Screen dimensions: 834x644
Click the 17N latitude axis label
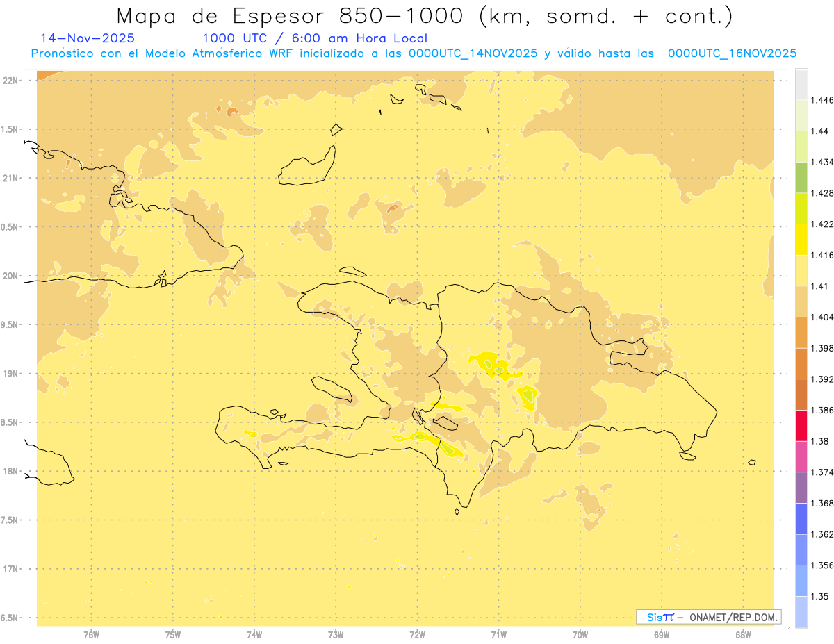10,569
